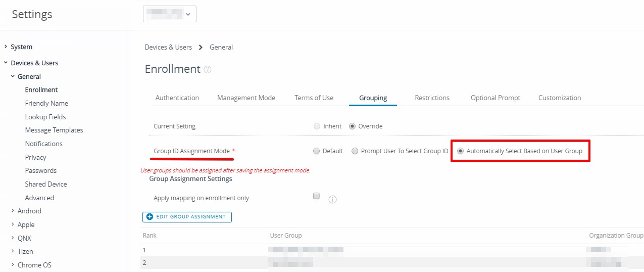Collapse the Devices & Users section
This screenshot has width=644, height=272.
6,63
